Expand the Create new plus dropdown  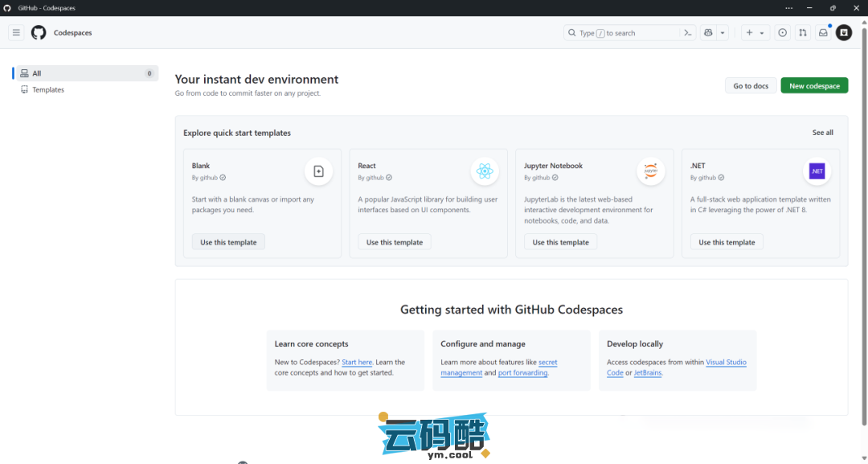755,33
